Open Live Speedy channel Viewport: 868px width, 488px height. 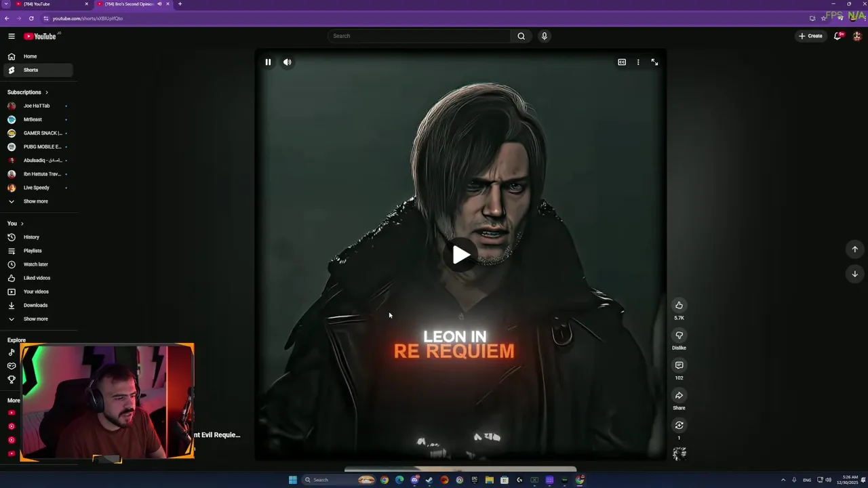pyautogui.click(x=38, y=188)
